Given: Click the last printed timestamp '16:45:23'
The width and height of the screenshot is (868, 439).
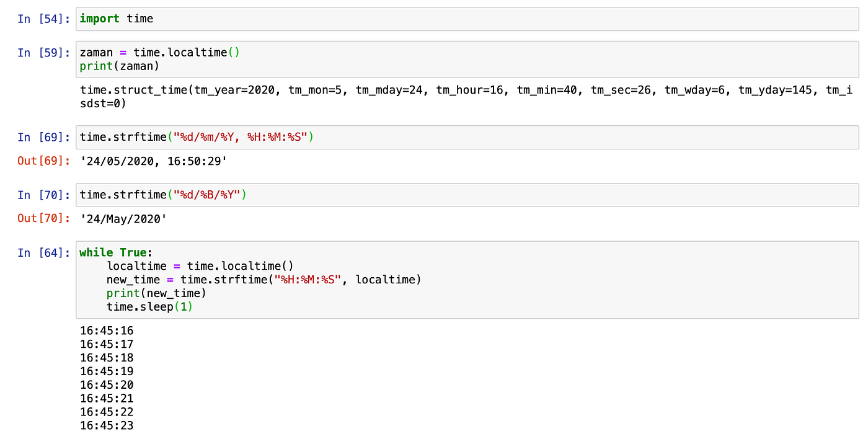Looking at the screenshot, I should coord(107,425).
